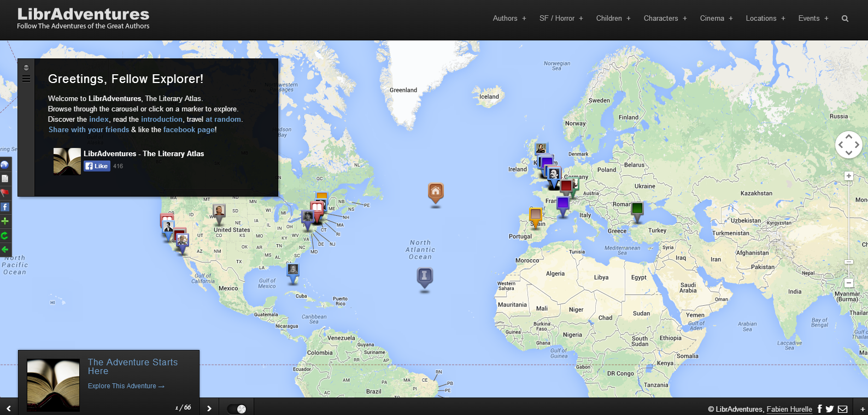Click the red flag icon in left sidebar
The image size is (868, 415).
click(5, 193)
